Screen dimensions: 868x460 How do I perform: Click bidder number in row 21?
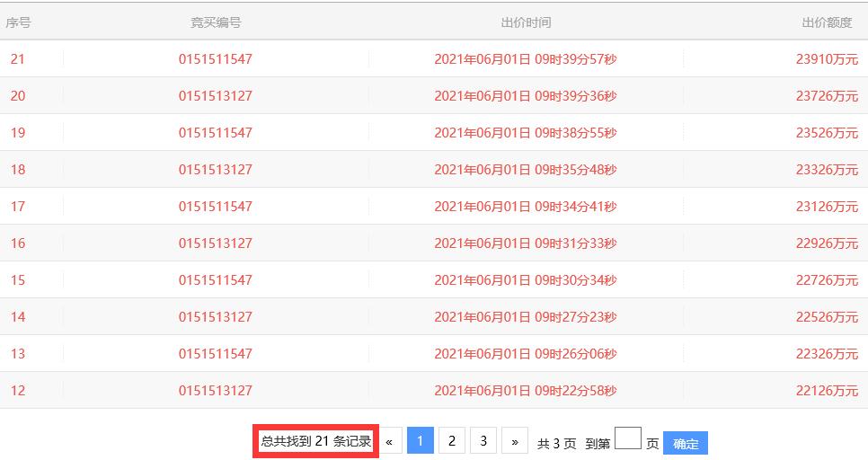[216, 58]
